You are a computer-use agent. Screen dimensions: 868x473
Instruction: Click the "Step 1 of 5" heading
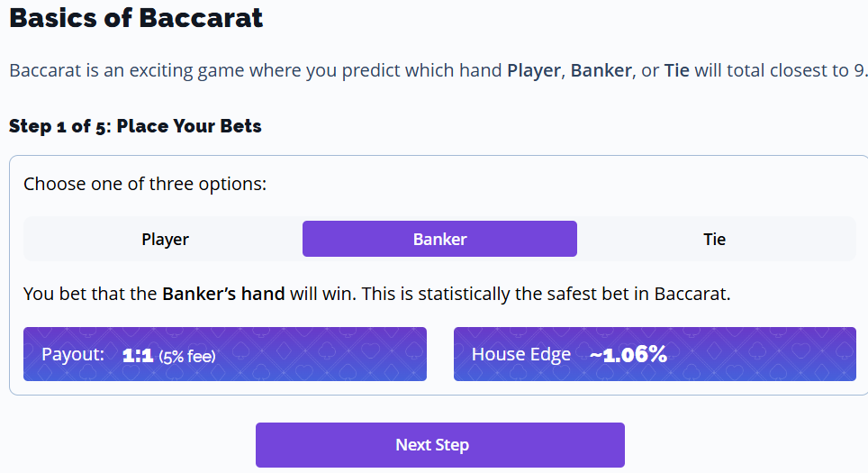click(135, 125)
